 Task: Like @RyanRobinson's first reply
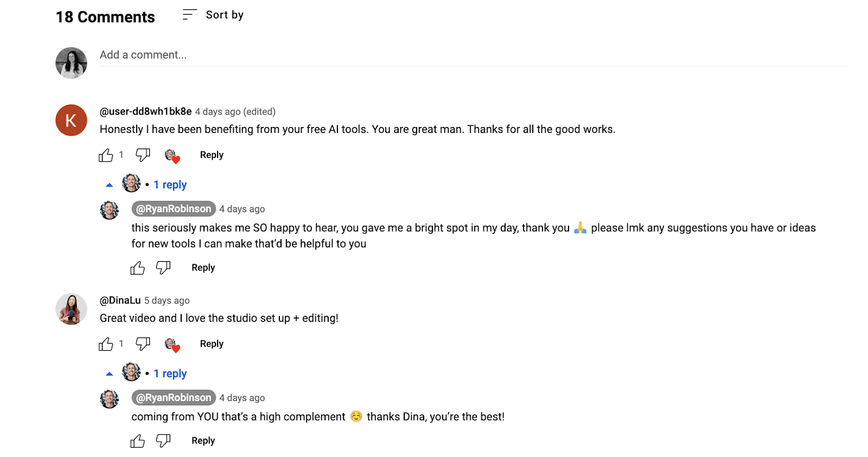(x=137, y=268)
